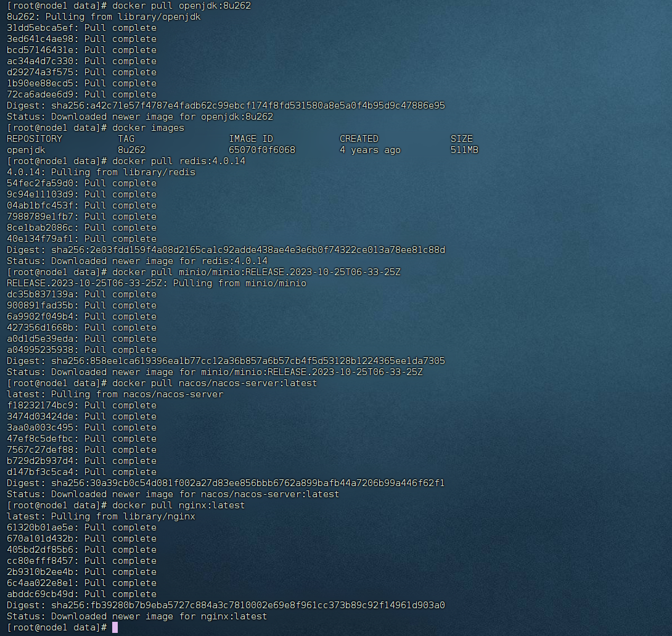Click the 'docker pull minio/minio:RELEASE' command
The width and height of the screenshot is (672, 636).
256,273
